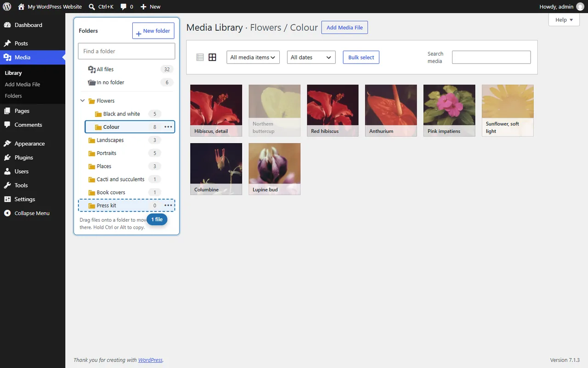Click the New folder button
Image resolution: width=588 pixels, height=368 pixels.
click(153, 31)
